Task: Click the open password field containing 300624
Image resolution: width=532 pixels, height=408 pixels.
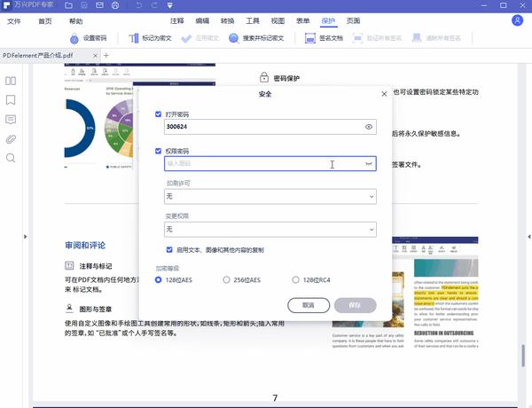Action: pos(270,127)
